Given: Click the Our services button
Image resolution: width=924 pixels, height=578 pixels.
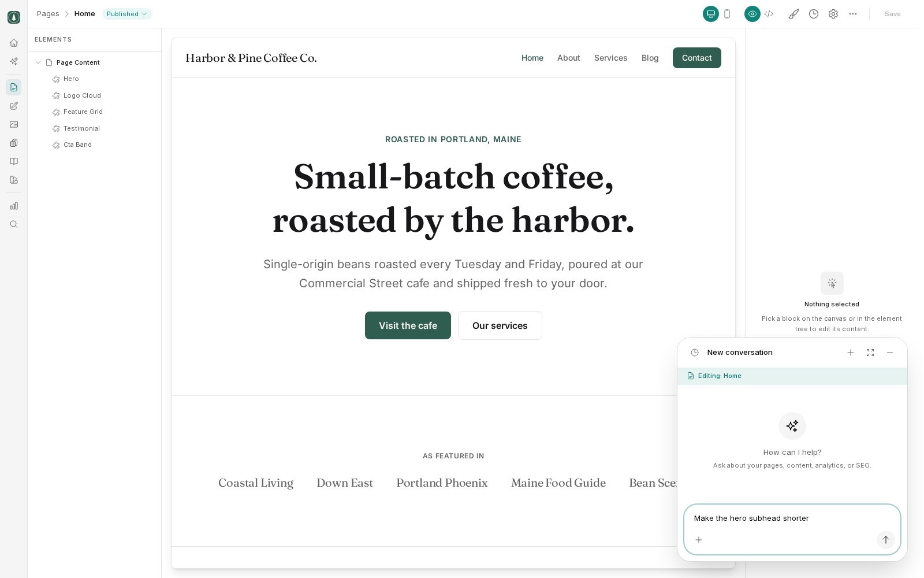Looking at the screenshot, I should pos(500,325).
